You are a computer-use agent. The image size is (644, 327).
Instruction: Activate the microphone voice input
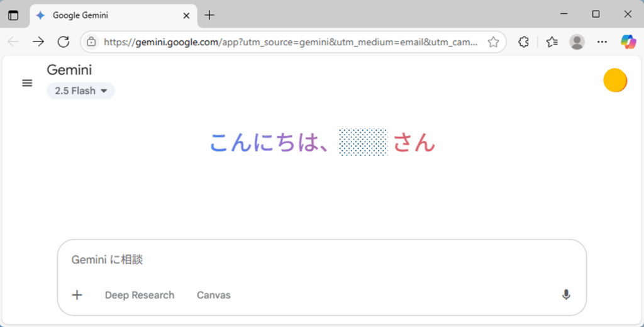[566, 294]
